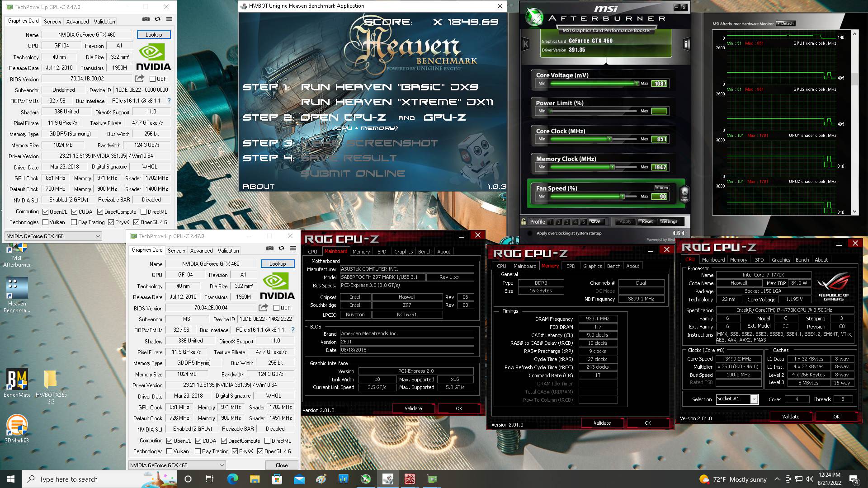Image resolution: width=868 pixels, height=488 pixels.
Task: Click the profile lock icon in Afterburner
Action: pyautogui.click(x=524, y=221)
